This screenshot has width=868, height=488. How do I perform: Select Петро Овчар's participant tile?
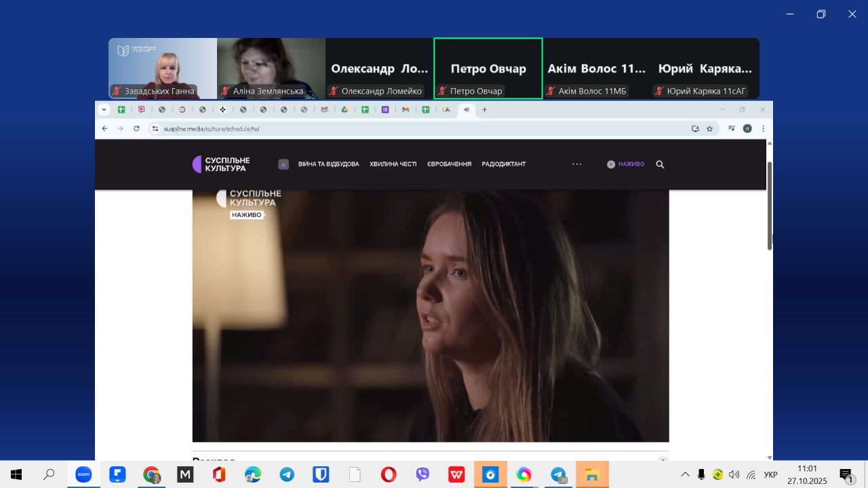coord(488,68)
